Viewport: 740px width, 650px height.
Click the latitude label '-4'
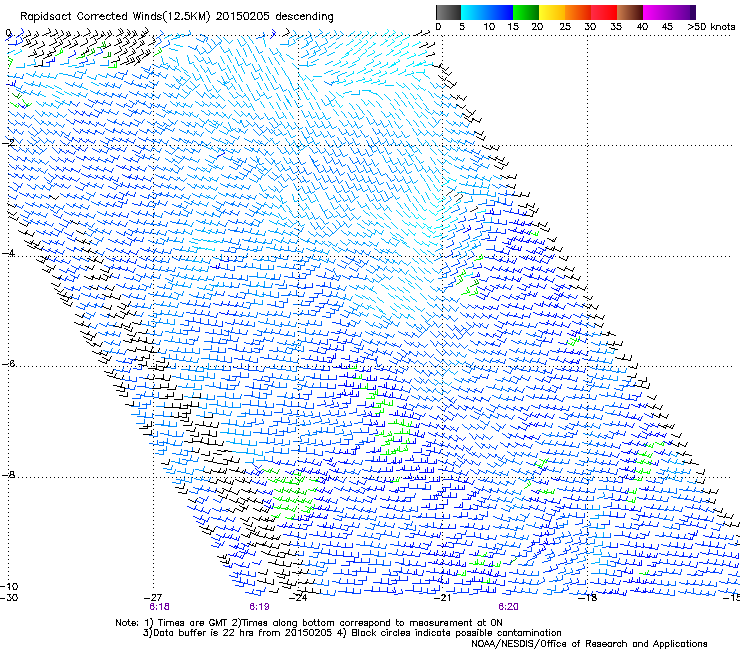(x=8, y=253)
